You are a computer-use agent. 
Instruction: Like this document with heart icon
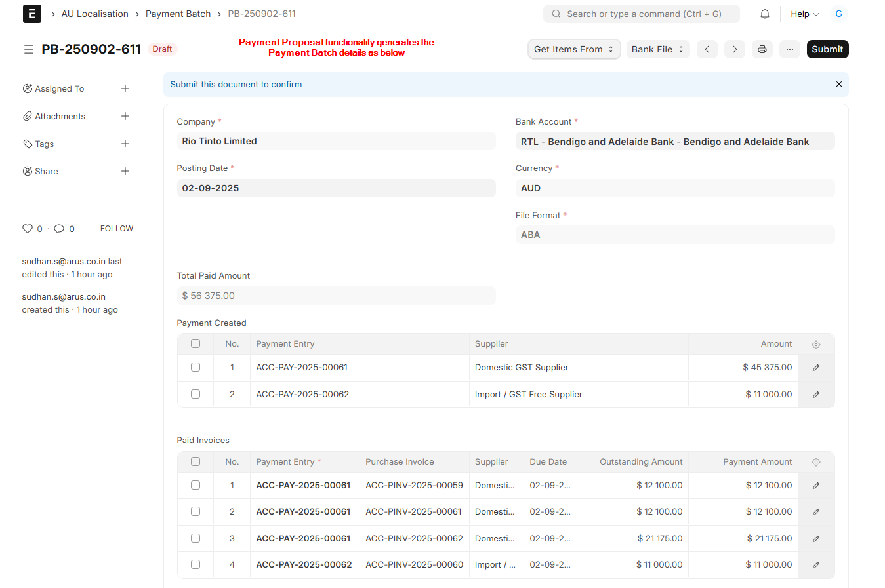click(x=28, y=229)
